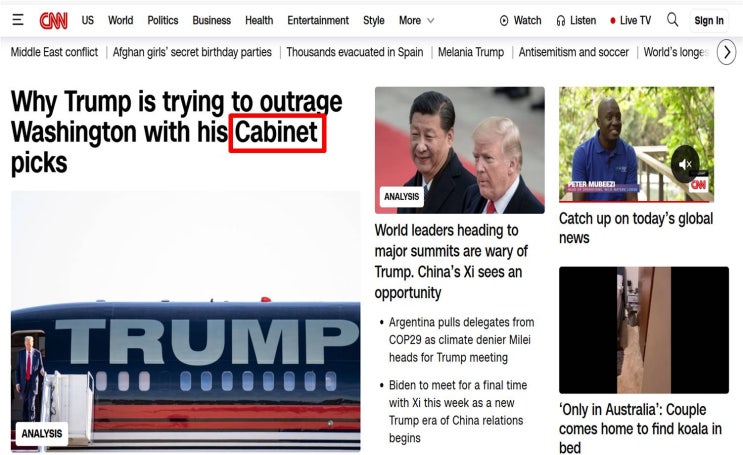Open the Business section

[211, 20]
